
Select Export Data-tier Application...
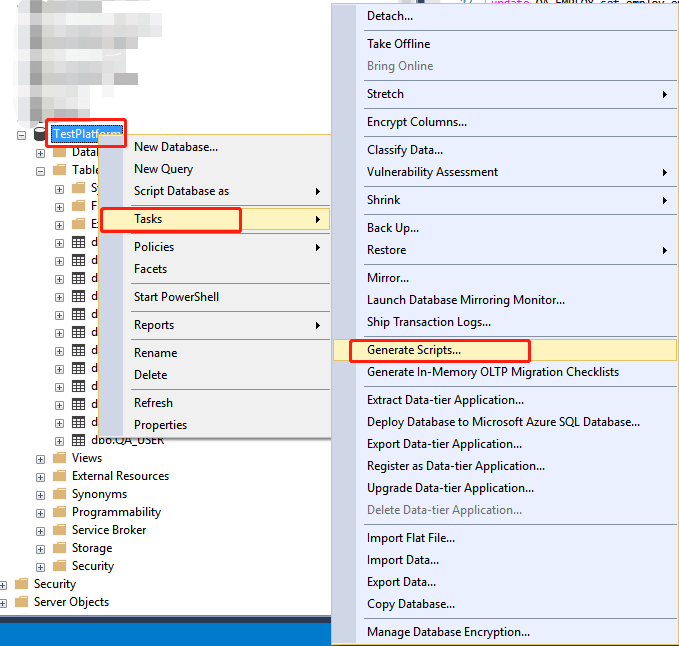504,444
